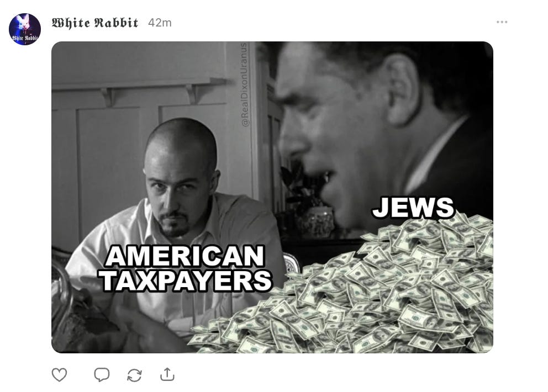This screenshot has width=548, height=392.
Task: Open the share sheet expander icon
Action: tap(167, 374)
